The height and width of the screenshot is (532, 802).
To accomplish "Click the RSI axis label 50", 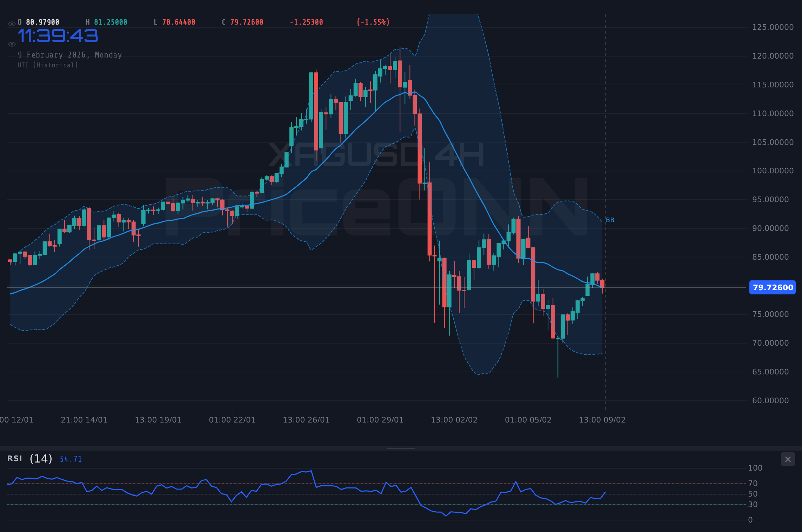I will click(x=753, y=494).
